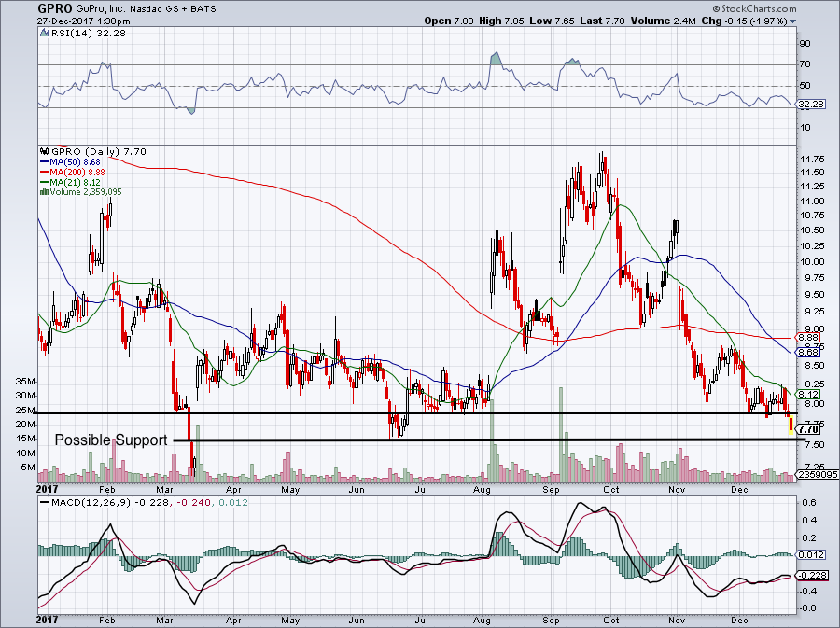Click the candlestick icon beside GPRO (Daily)
The image size is (840, 628).
pyautogui.click(x=45, y=152)
